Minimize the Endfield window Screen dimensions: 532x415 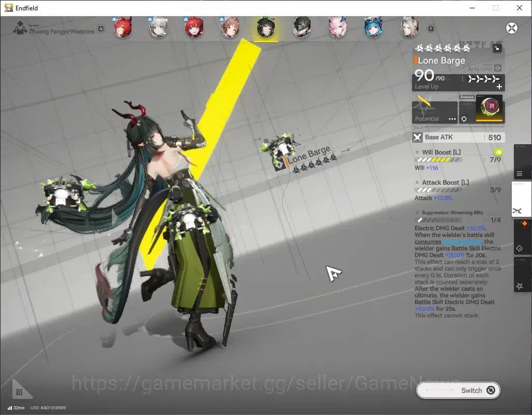[x=472, y=8]
